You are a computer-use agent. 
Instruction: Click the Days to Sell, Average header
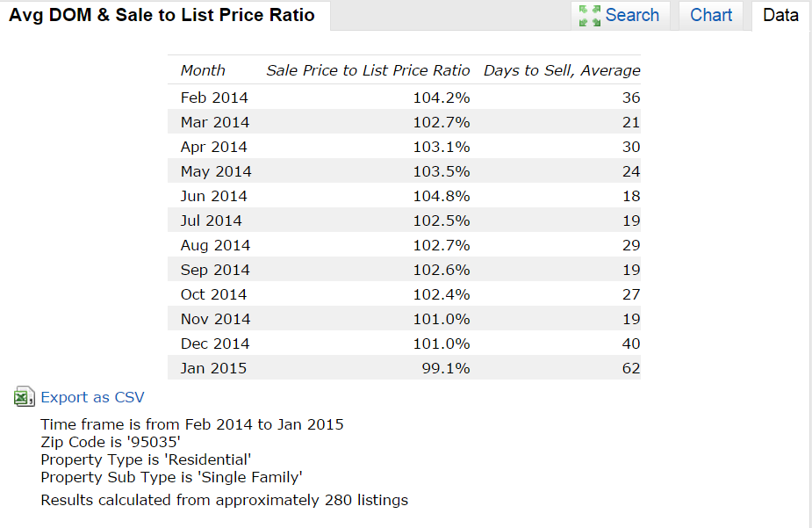click(562, 70)
